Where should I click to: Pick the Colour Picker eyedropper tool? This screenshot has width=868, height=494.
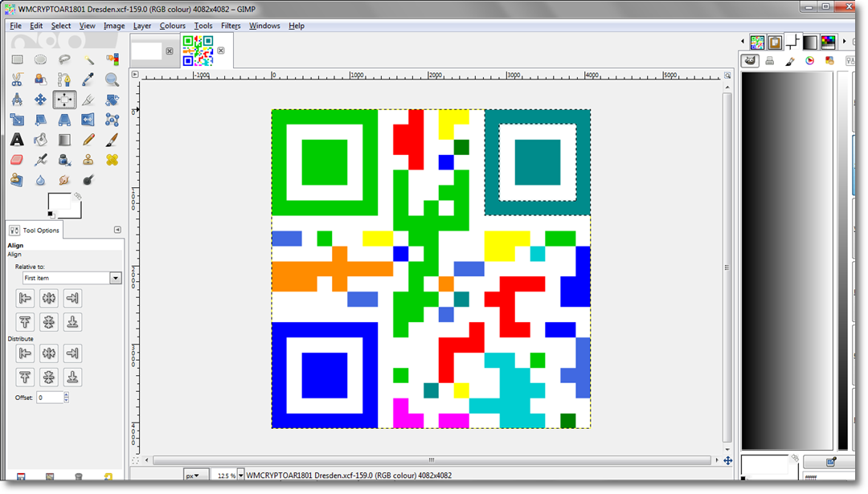[x=88, y=80]
